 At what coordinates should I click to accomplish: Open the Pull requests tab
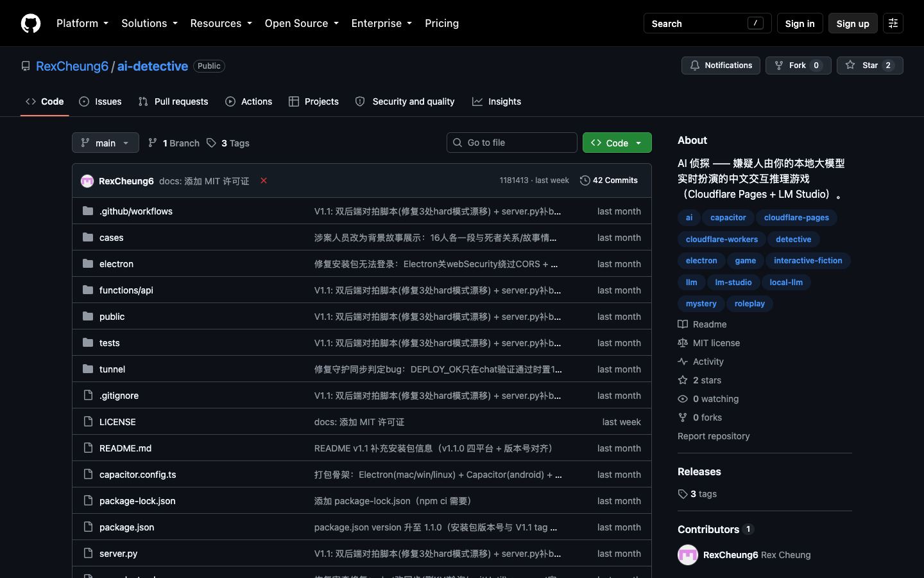coord(173,101)
